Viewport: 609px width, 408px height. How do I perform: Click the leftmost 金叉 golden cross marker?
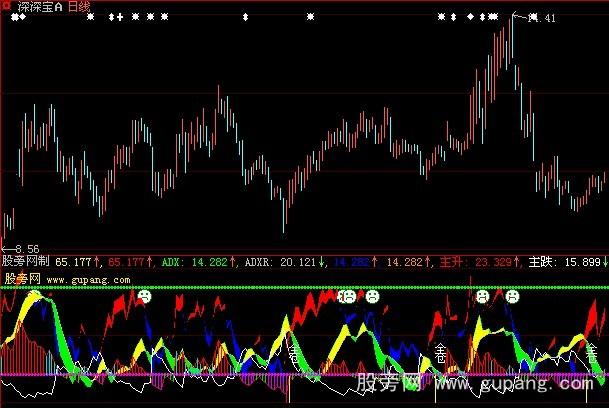tap(292, 353)
